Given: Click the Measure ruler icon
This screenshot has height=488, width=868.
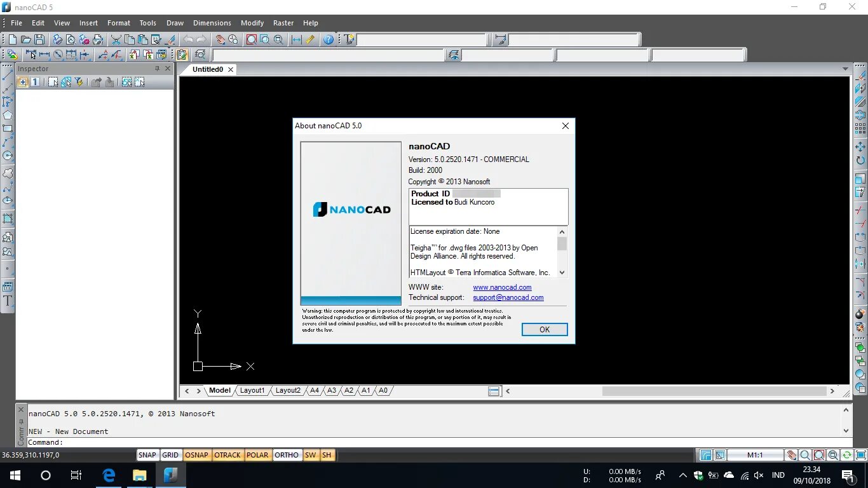Looking at the screenshot, I should coord(310,39).
